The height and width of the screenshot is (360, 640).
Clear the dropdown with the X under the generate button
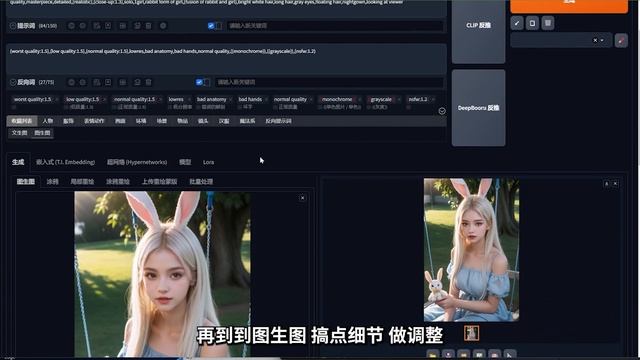pos(595,40)
